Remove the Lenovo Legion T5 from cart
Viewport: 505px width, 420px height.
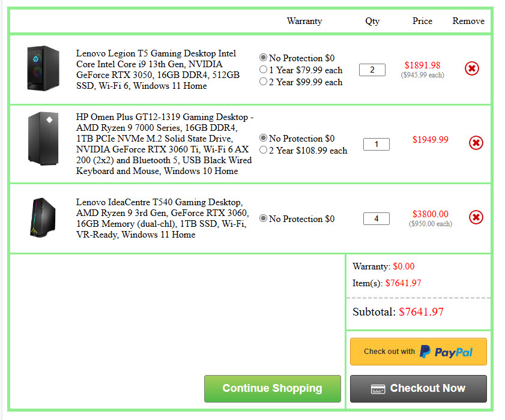pyautogui.click(x=472, y=69)
